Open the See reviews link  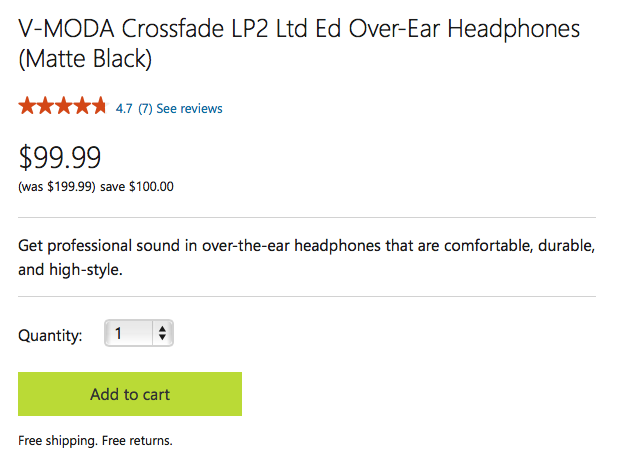click(x=189, y=109)
